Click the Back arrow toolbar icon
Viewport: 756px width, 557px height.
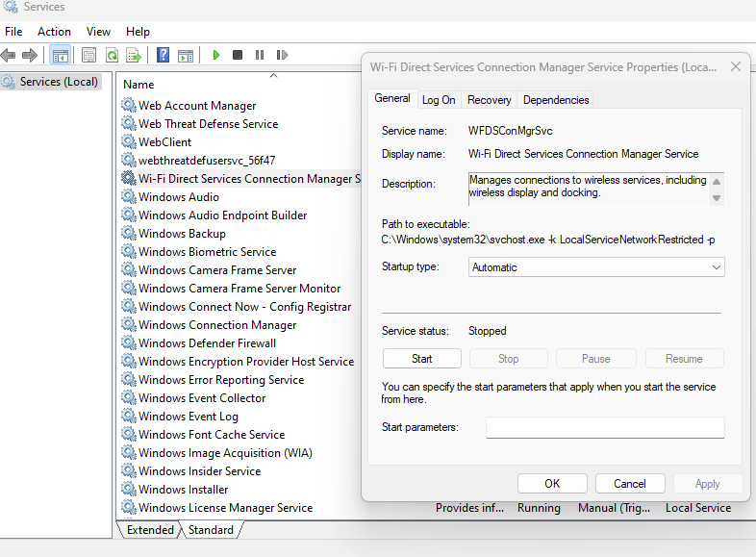point(9,55)
